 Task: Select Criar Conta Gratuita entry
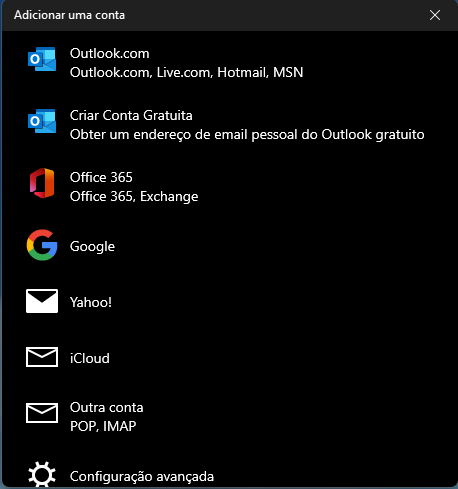[229, 125]
